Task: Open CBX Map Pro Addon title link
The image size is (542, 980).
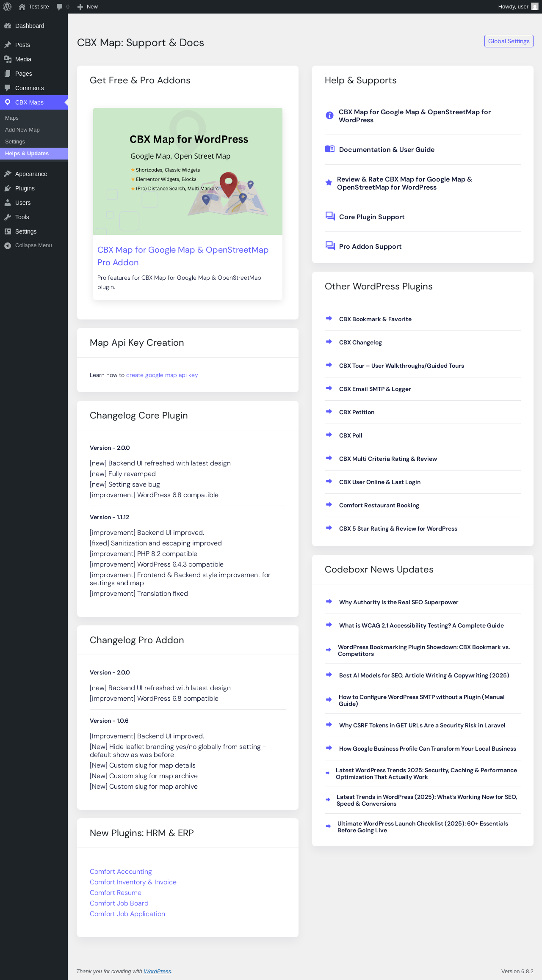Action: coord(183,256)
